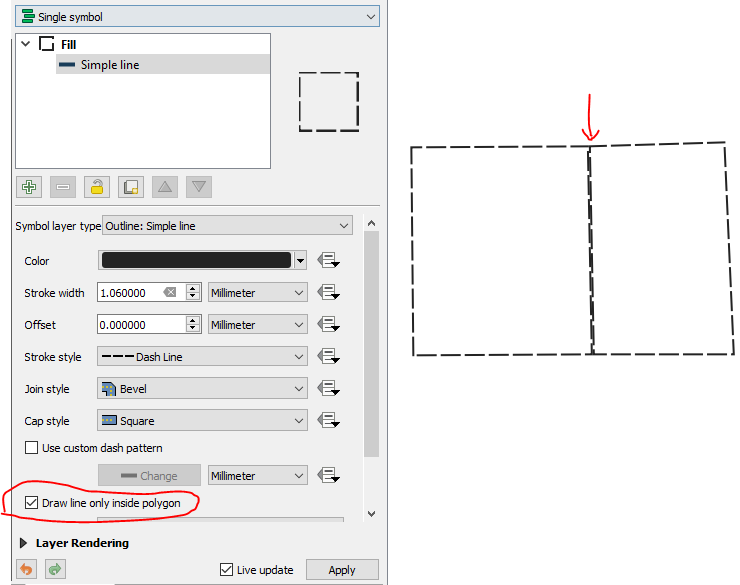Enable Use custom dash pattern
The width and height of the screenshot is (740, 585).
pyautogui.click(x=32, y=448)
